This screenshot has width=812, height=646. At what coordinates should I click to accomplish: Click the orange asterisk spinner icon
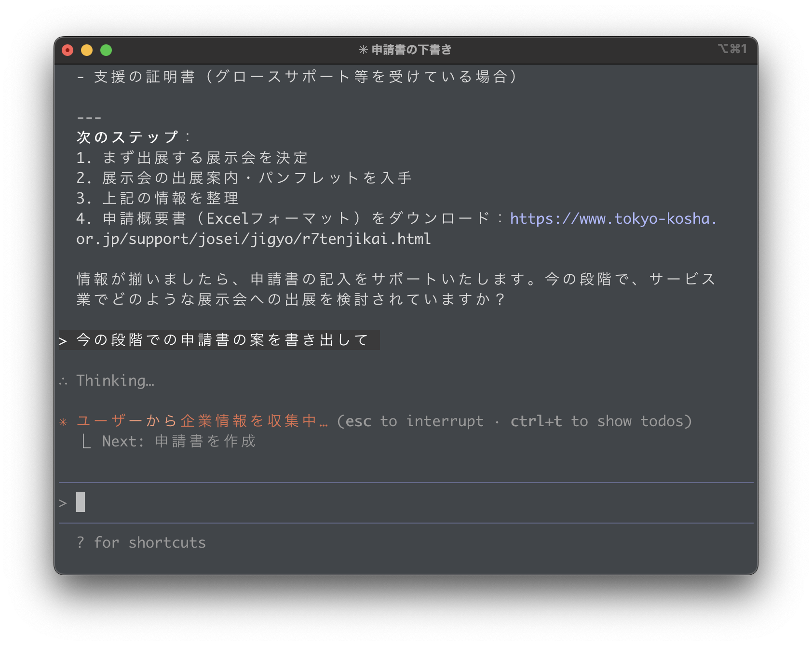click(x=63, y=422)
